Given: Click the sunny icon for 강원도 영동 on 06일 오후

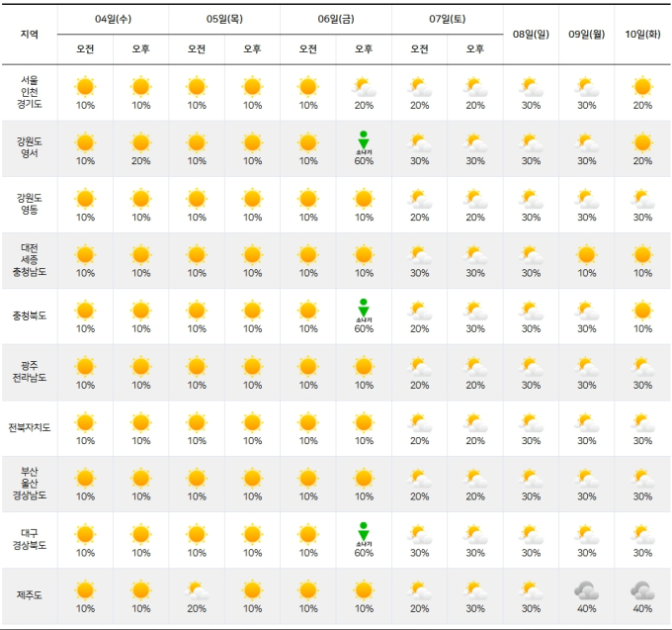Looking at the screenshot, I should [x=364, y=199].
